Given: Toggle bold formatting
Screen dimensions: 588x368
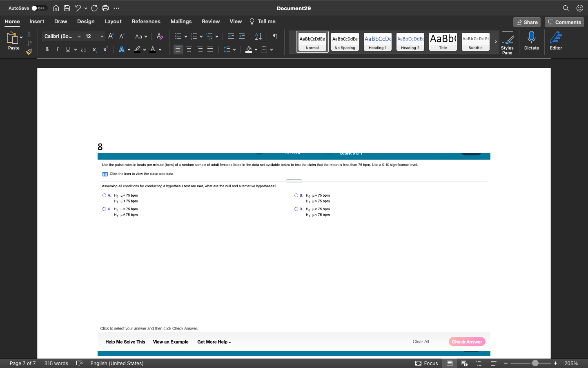Looking at the screenshot, I should pyautogui.click(x=47, y=49).
